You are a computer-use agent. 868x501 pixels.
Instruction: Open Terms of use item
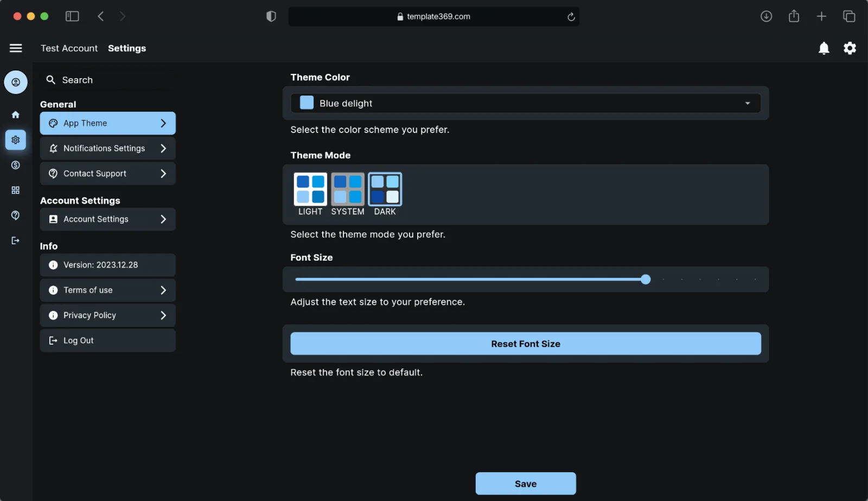(x=107, y=290)
